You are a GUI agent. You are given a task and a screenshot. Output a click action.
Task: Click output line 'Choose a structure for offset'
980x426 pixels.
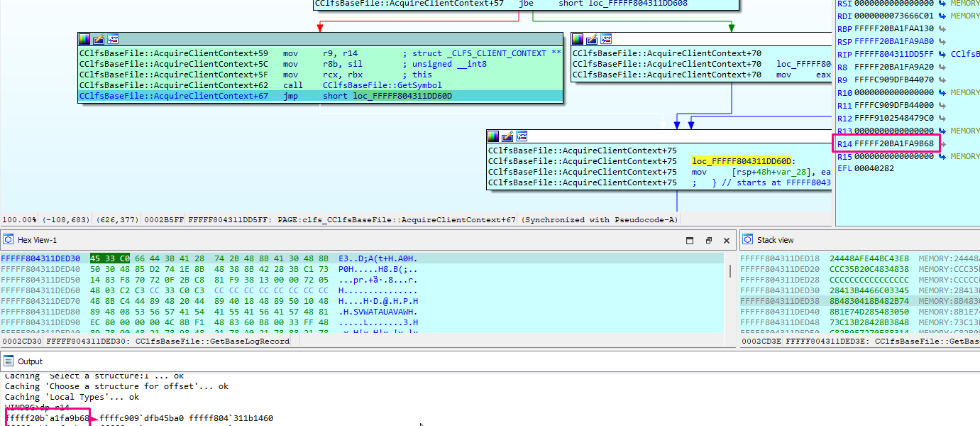(x=116, y=386)
